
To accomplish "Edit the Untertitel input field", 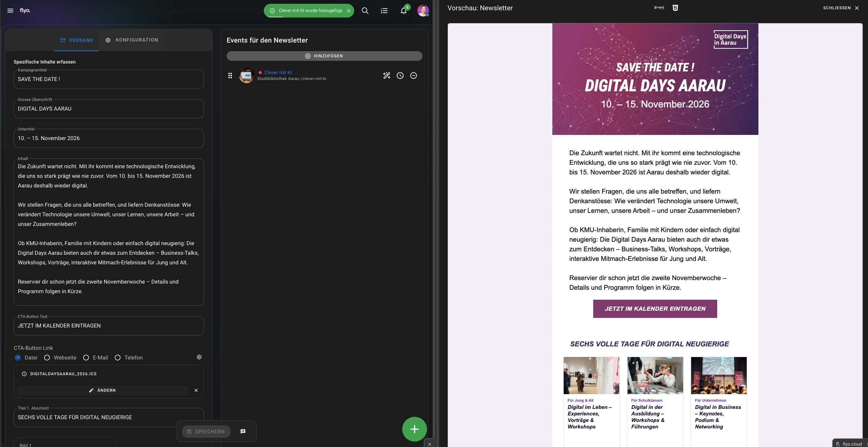I will point(109,138).
